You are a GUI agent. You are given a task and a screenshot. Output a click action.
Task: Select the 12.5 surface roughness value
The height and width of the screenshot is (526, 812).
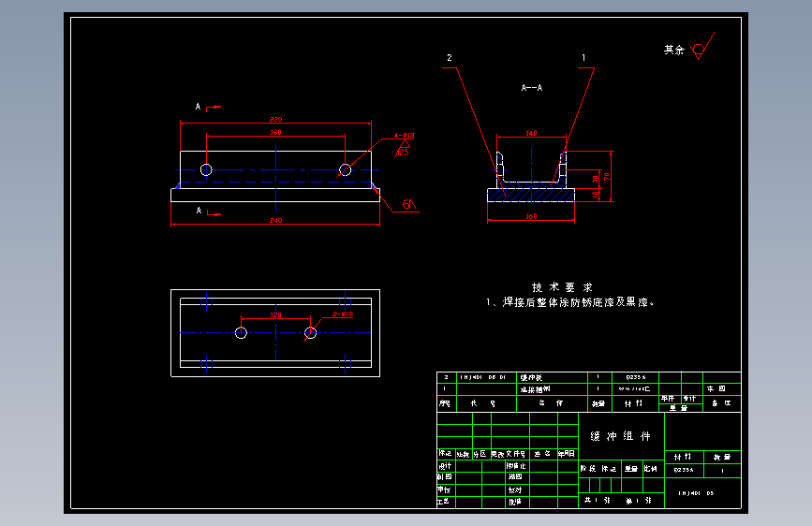403,153
